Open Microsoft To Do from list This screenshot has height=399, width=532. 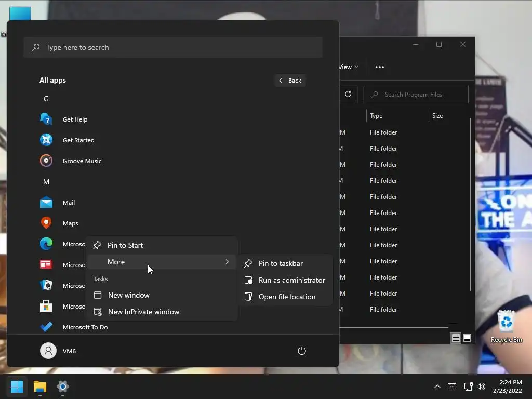(85, 327)
